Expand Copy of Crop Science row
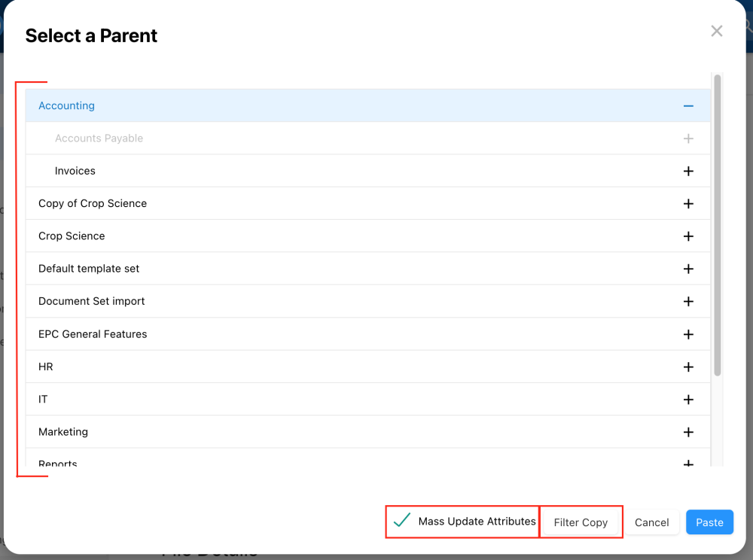Viewport: 753px width, 560px height. pos(687,204)
